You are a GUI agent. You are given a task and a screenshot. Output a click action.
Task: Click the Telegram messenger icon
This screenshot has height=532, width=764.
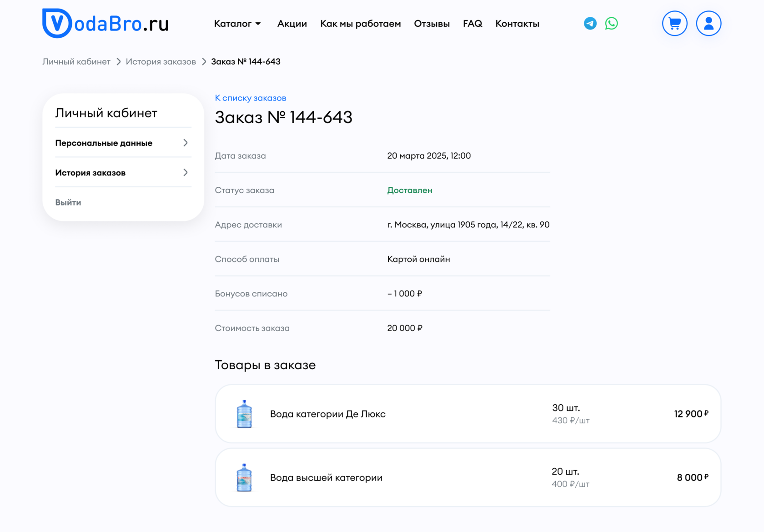[590, 24]
